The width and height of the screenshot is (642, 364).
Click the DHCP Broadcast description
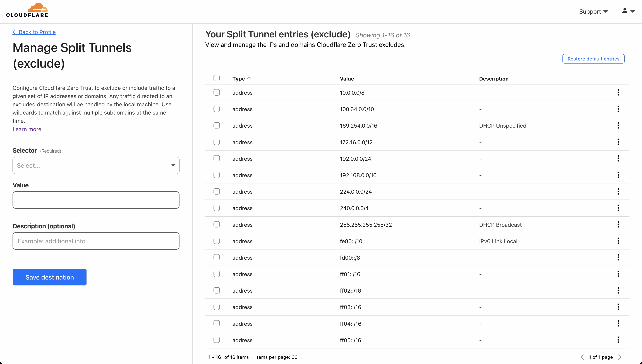coord(500,225)
